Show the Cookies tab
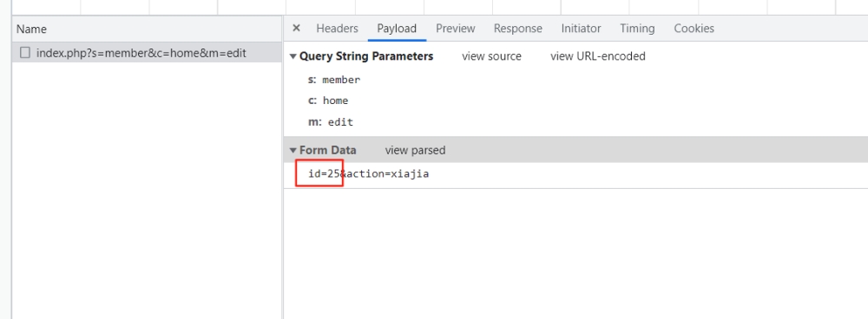 pyautogui.click(x=694, y=29)
